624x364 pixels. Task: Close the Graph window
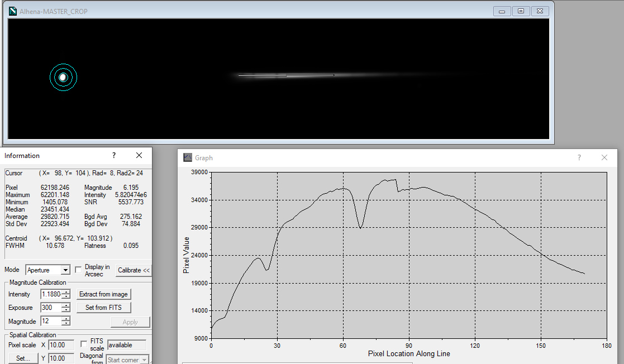[x=604, y=157]
